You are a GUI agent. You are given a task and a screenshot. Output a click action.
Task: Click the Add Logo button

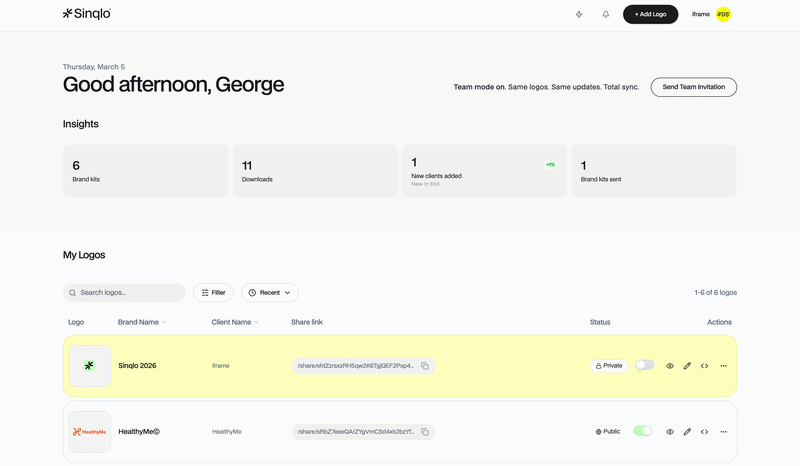click(x=650, y=14)
